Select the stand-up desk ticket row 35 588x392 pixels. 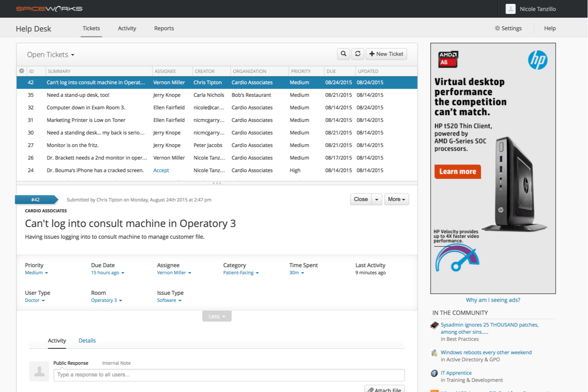coord(126,95)
